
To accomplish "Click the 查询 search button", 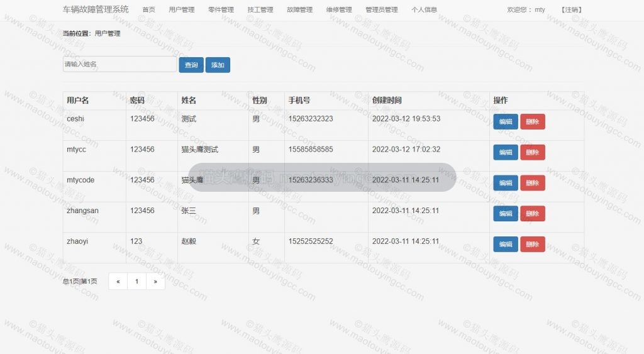I will pyautogui.click(x=191, y=65).
